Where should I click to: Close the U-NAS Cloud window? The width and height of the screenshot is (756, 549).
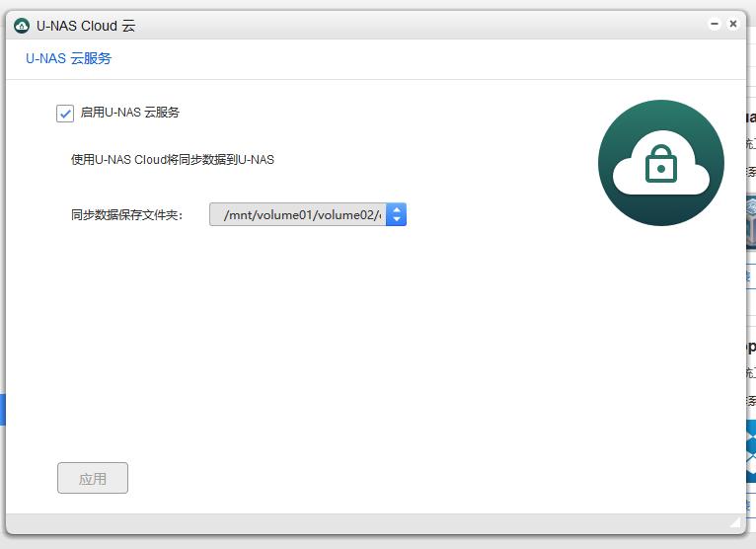(733, 24)
